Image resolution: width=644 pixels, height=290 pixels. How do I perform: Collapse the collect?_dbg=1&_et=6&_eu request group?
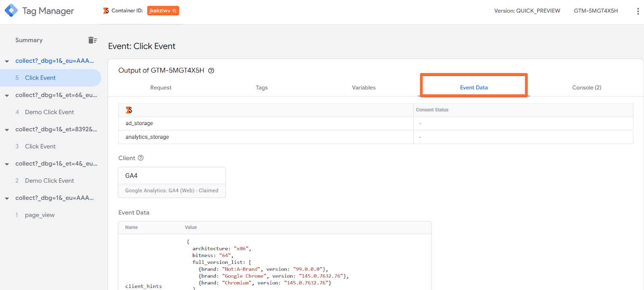(x=7, y=96)
